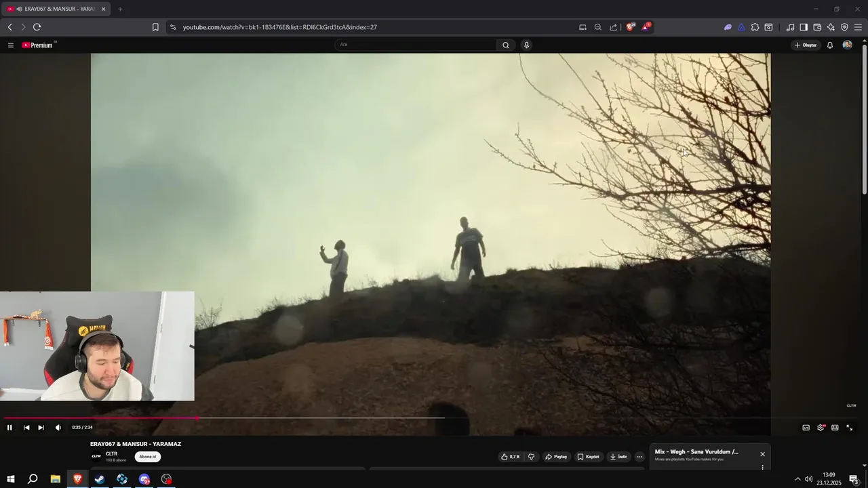The height and width of the screenshot is (488, 868).
Task: Show hidden system tray icons
Action: [x=797, y=479]
